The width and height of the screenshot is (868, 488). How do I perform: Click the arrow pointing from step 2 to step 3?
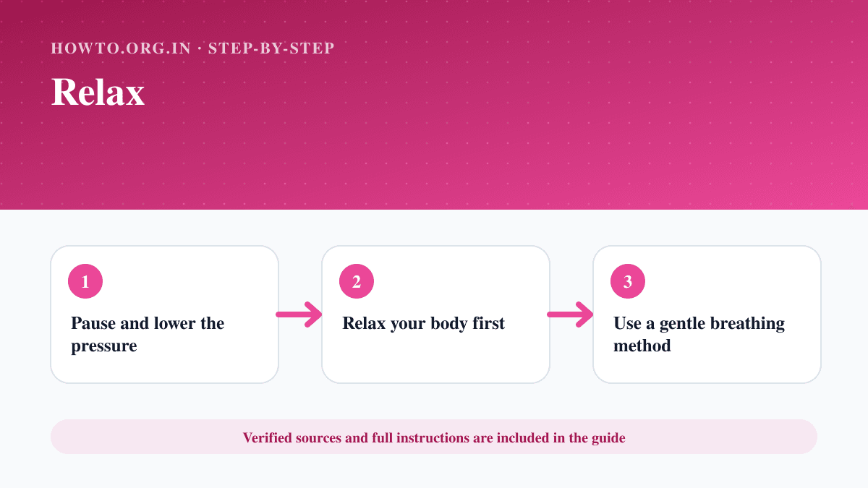pyautogui.click(x=571, y=314)
